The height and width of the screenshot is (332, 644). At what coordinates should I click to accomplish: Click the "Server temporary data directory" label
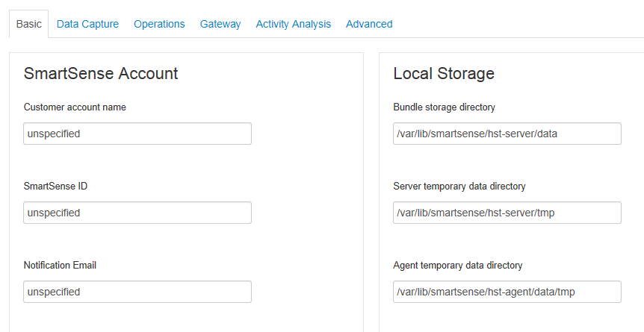459,186
